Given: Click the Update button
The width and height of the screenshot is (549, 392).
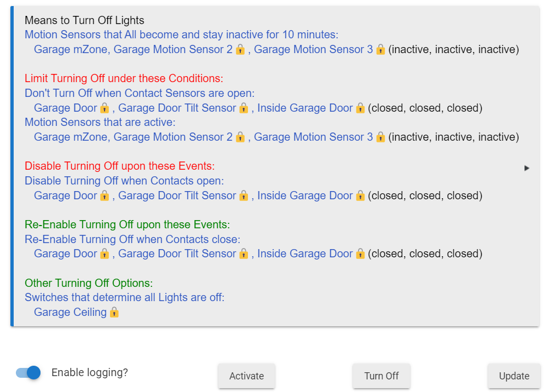Looking at the screenshot, I should click(514, 376).
